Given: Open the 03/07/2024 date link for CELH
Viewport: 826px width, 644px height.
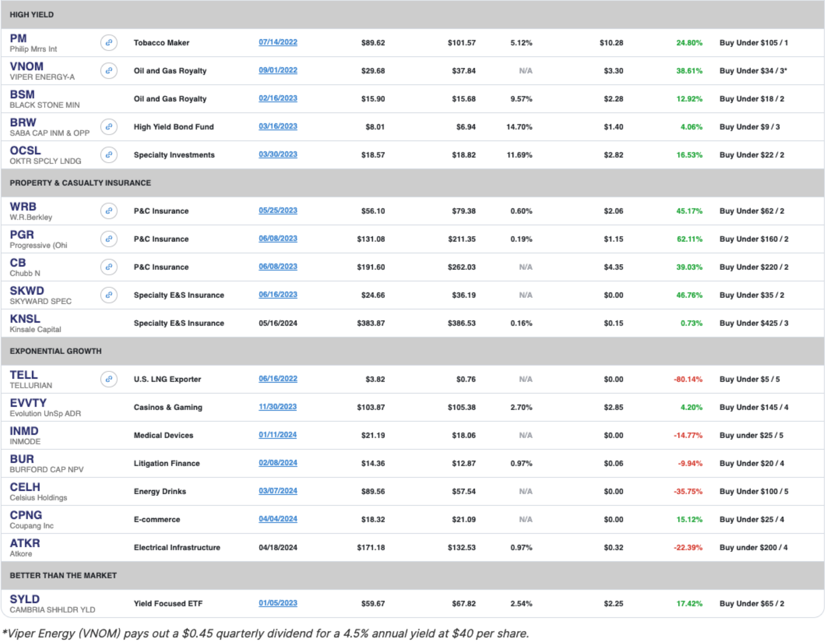Looking at the screenshot, I should click(278, 491).
